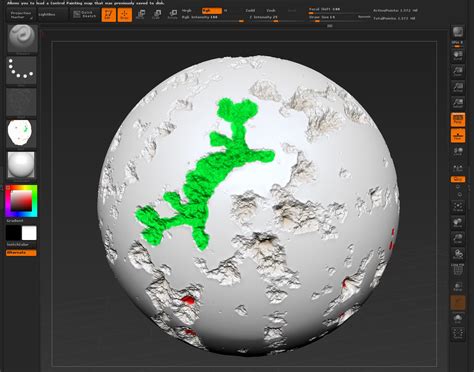This screenshot has height=372, width=474.
Task: Select the Move transform icon in top shelf
Action: click(x=140, y=14)
